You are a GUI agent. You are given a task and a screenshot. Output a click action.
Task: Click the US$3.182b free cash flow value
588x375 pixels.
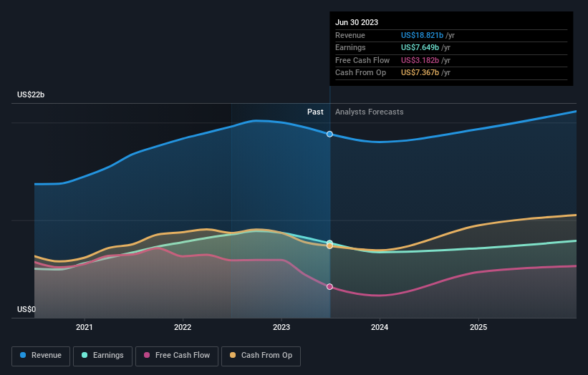[420, 60]
